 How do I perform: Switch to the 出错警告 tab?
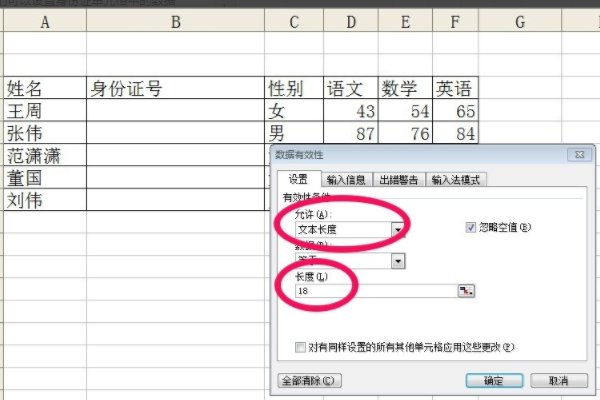[399, 180]
